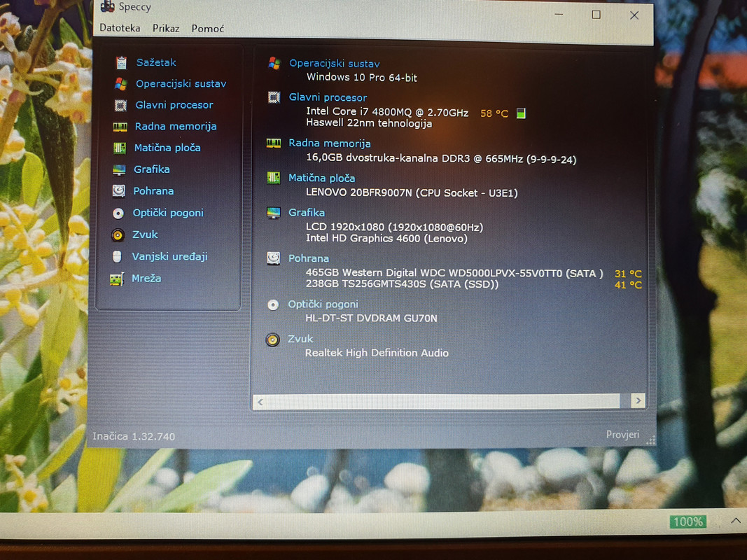The image size is (747, 560).
Task: Select Zvuk in the sidebar
Action: pyautogui.click(x=146, y=234)
